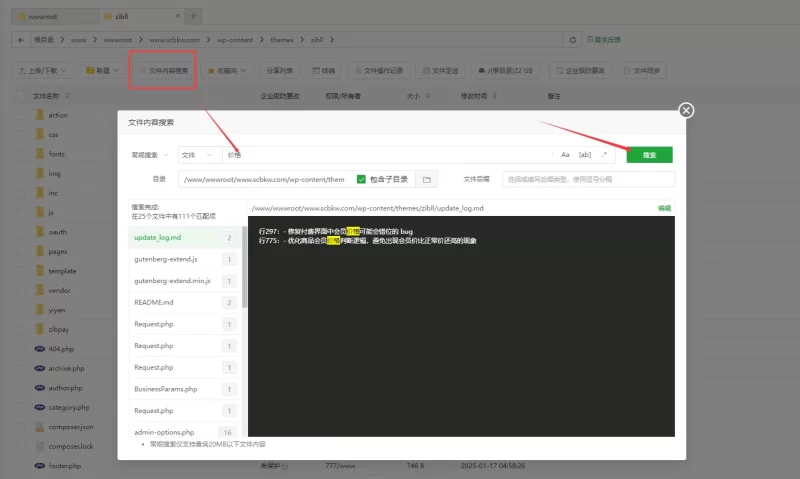Click the css folder icon
Screen dimensions: 800x479
click(x=40, y=134)
